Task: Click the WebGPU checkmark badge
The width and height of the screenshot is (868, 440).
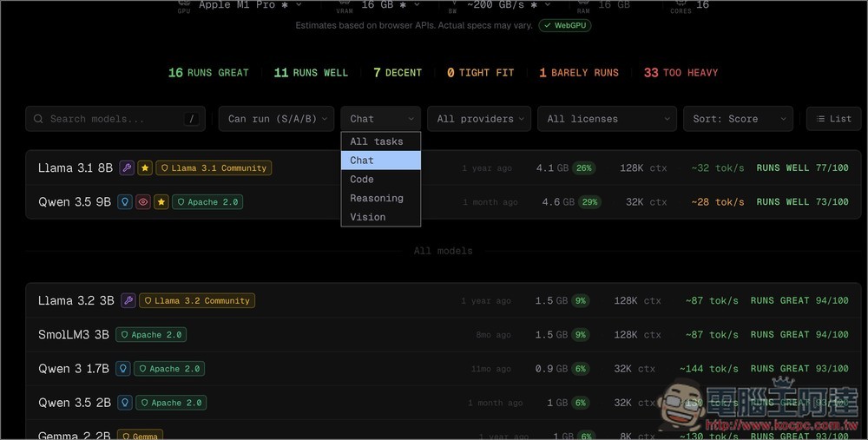Action: click(x=565, y=25)
